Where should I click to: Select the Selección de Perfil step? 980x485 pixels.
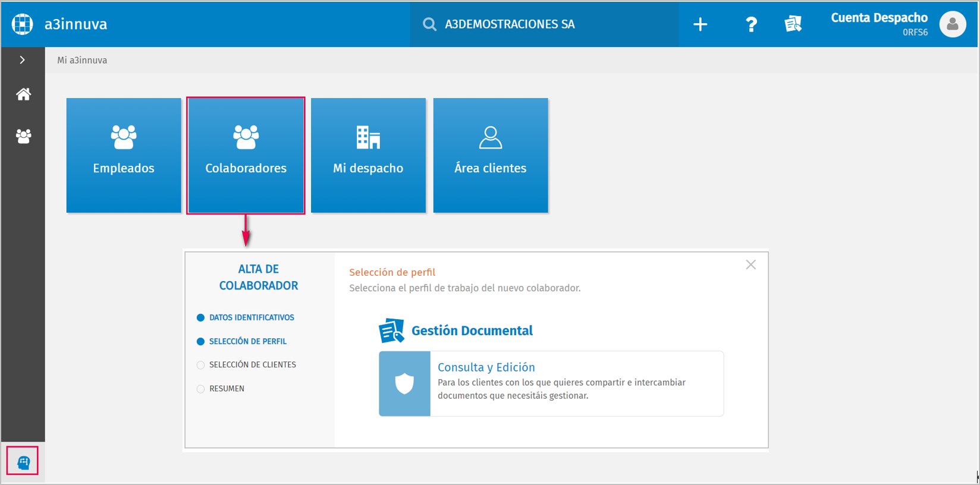247,341
